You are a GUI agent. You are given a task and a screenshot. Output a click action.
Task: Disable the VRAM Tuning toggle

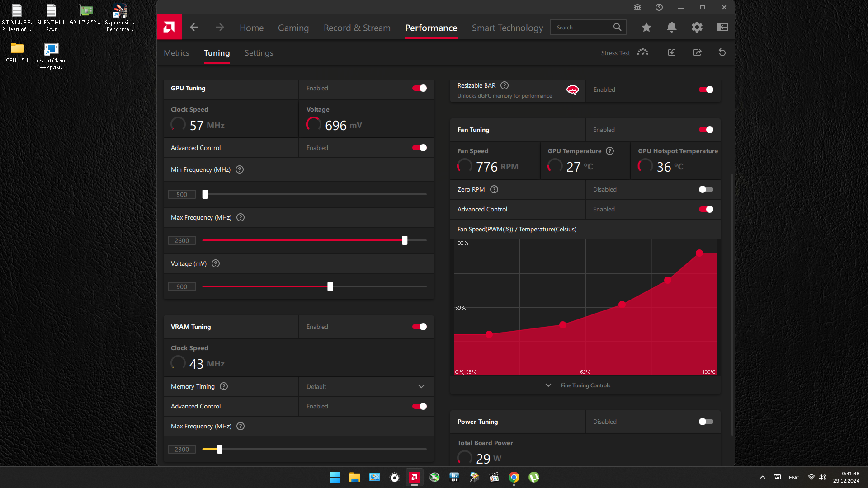[x=419, y=327]
